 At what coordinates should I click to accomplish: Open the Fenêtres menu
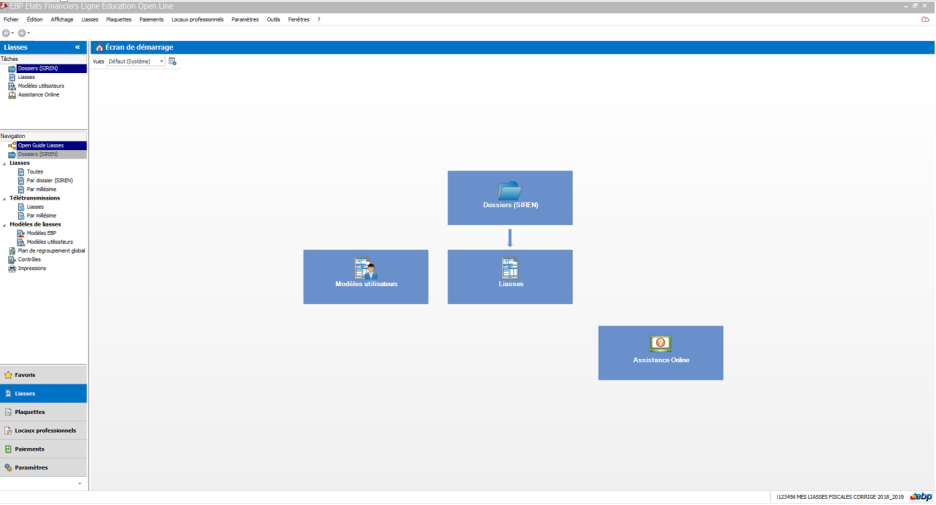coord(298,20)
